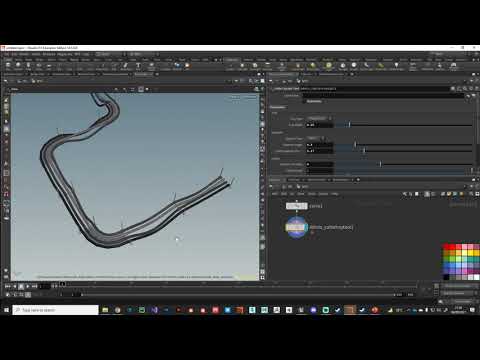The width and height of the screenshot is (480, 360).
Task: Click the play forward button
Action: click(x=28, y=286)
